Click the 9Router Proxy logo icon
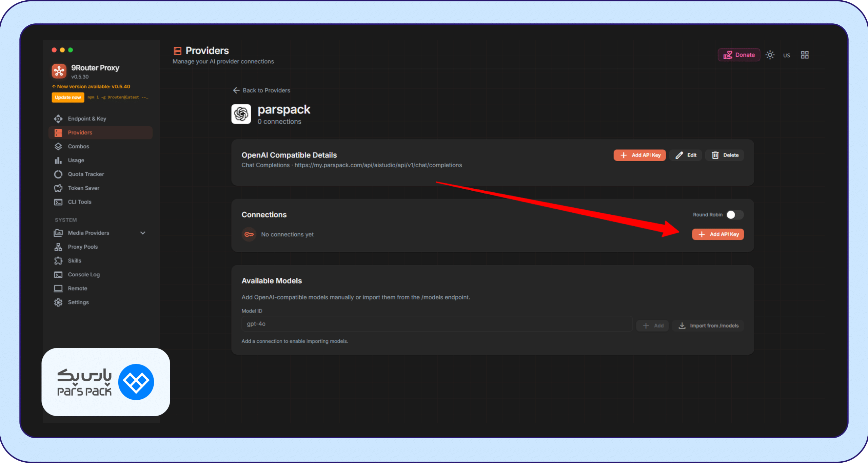 [x=59, y=71]
